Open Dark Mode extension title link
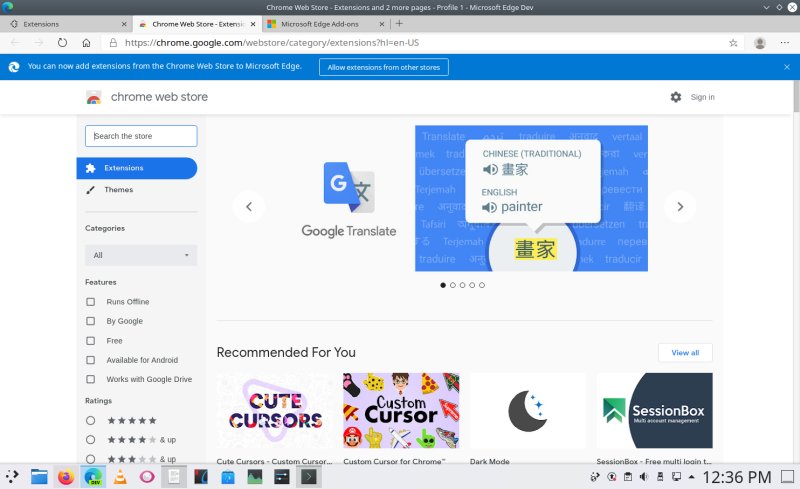Screen dimensions: 800x489 489,461
